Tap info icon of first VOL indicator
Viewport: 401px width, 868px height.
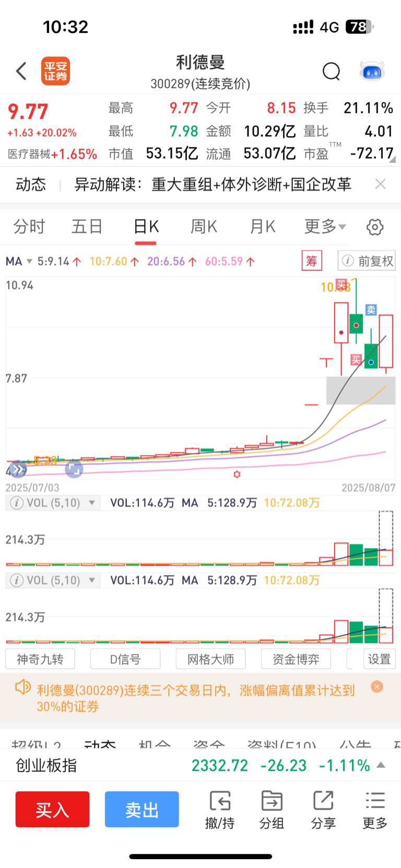(17, 503)
